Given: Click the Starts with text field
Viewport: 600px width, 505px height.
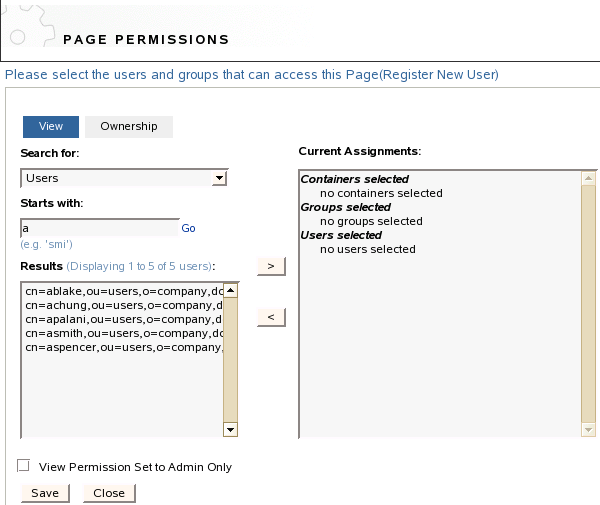Looking at the screenshot, I should [100, 228].
